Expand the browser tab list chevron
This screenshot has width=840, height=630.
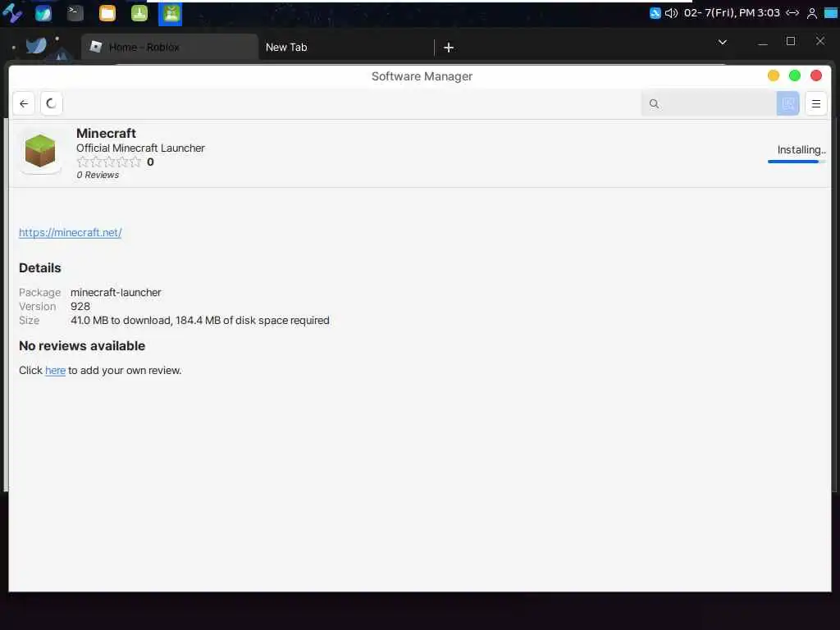click(722, 42)
